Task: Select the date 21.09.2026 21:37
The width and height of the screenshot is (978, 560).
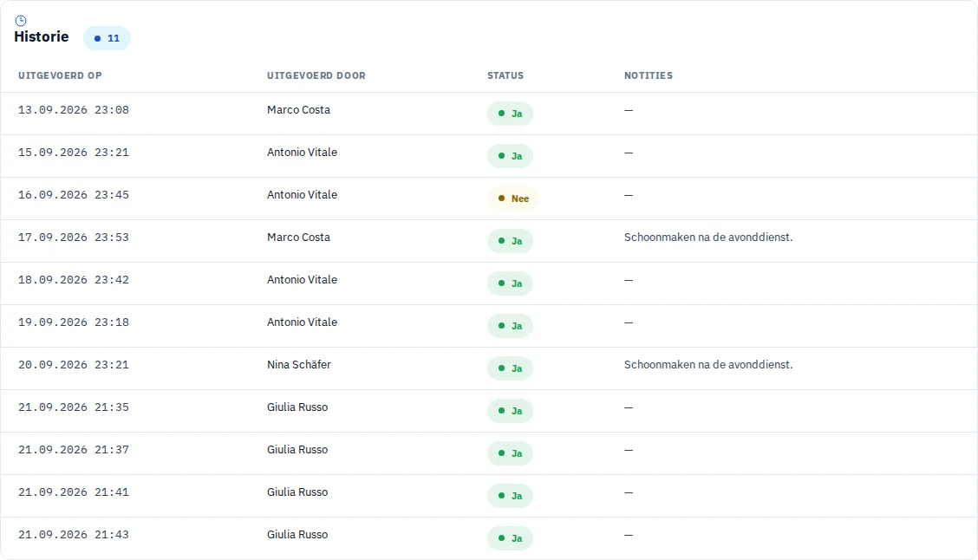Action: tap(74, 450)
